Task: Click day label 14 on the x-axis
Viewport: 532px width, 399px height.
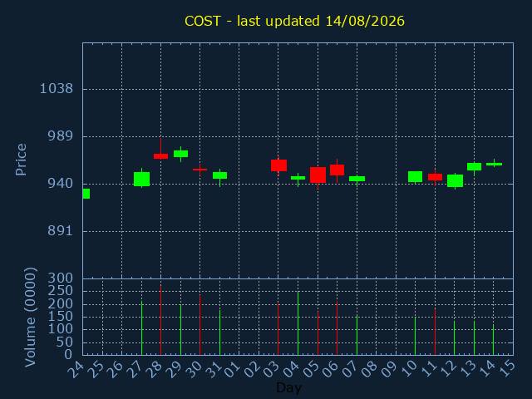Action: click(486, 369)
